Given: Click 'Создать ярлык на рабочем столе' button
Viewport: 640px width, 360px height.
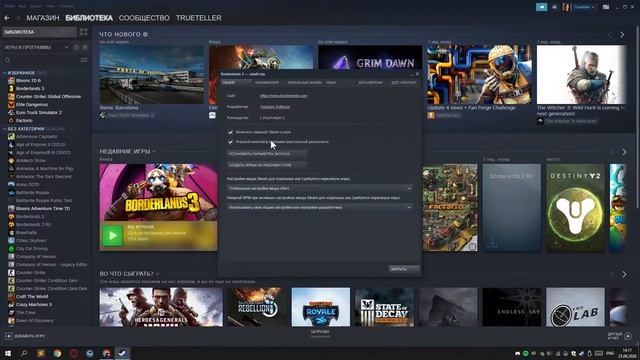Looking at the screenshot, I should pyautogui.click(x=267, y=165).
